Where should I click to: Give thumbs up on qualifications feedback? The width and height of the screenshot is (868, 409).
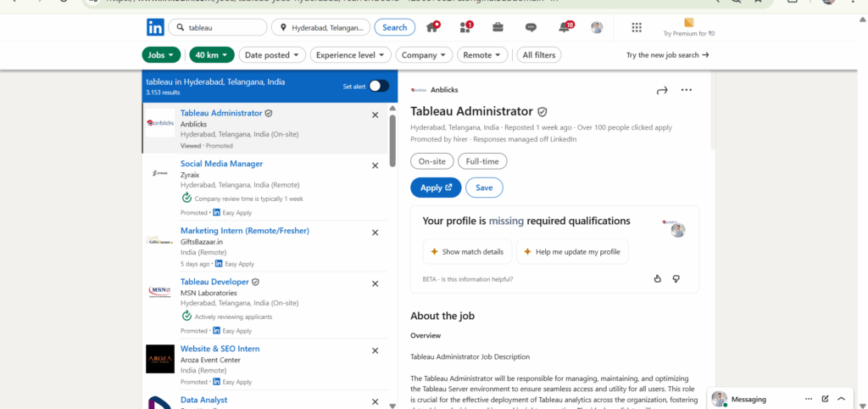tap(658, 279)
